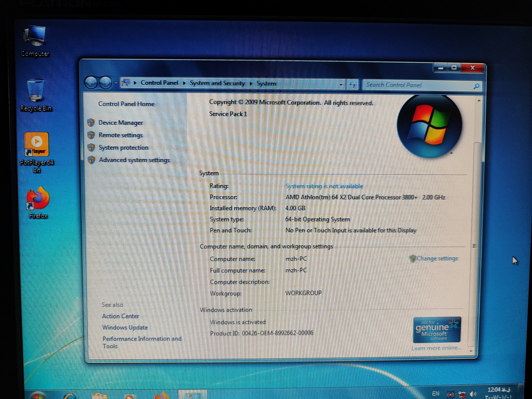532x399 pixels.
Task: Click the genuine Microsoft software badge
Action: [x=437, y=330]
